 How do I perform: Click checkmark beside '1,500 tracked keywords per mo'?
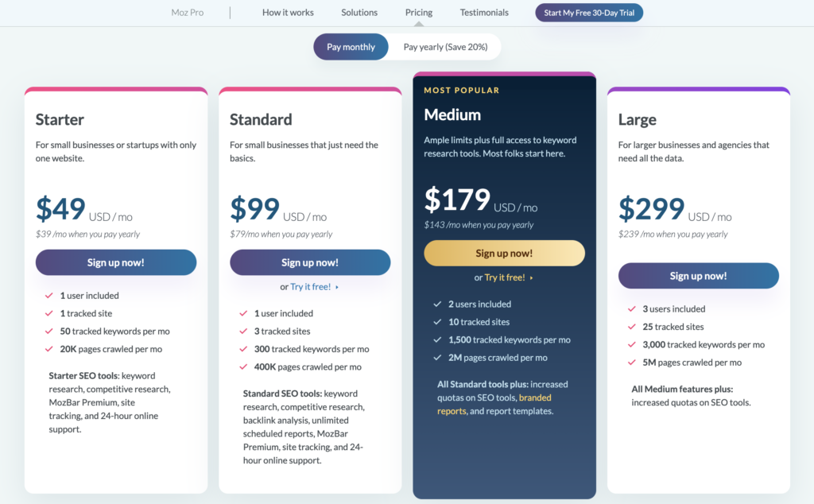point(437,339)
